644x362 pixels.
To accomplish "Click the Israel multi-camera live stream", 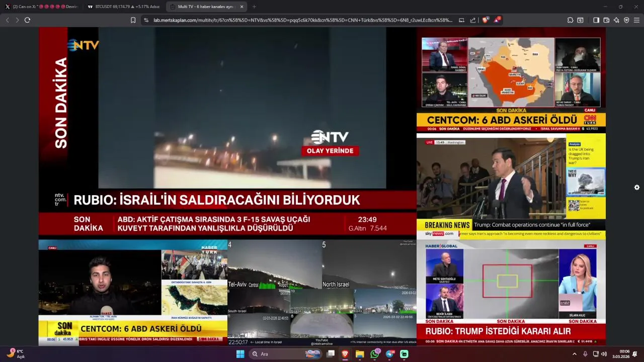I will 322,293.
